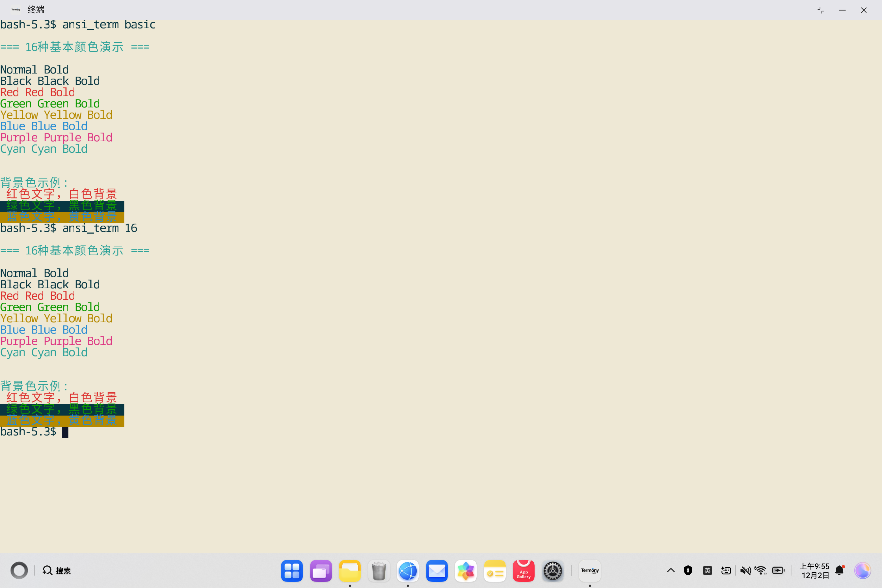Viewport: 882px width, 588px height.
Task: Open the notification bell with red dot
Action: coord(840,570)
